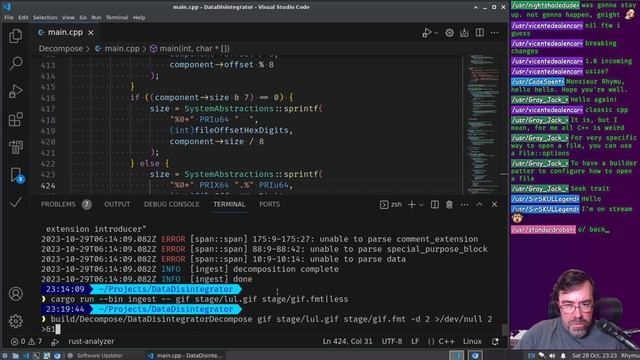This screenshot has width=640, height=360.
Task: Close the terminal panel
Action: pyautogui.click(x=494, y=204)
